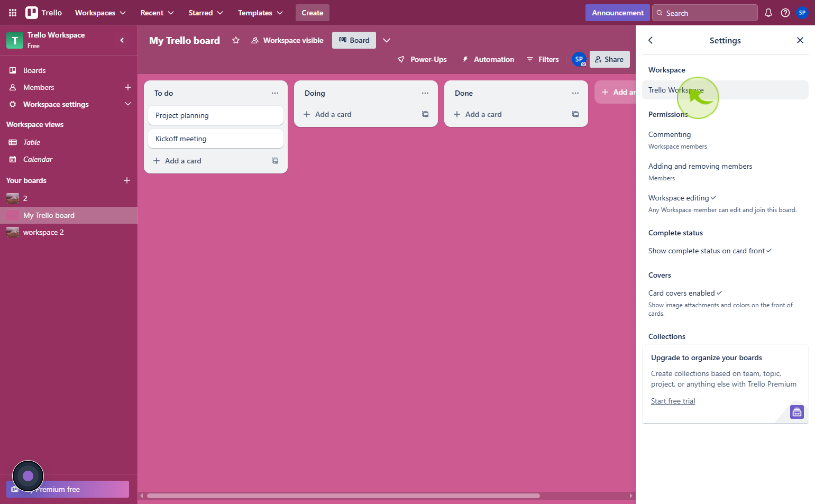Click the Trello Workspace green T icon

click(15, 40)
